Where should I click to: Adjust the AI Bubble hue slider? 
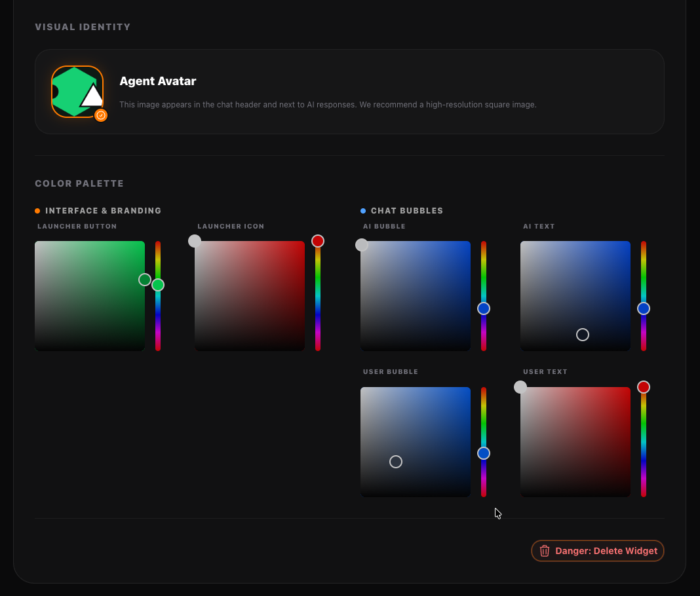point(483,308)
